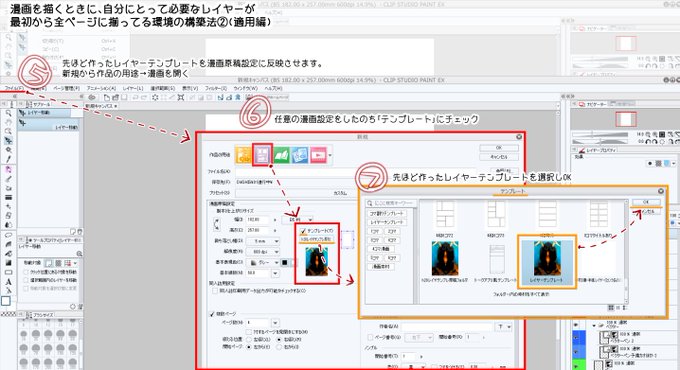Click the white main color swatch in toolbar
680x370 pixels.
point(6,301)
